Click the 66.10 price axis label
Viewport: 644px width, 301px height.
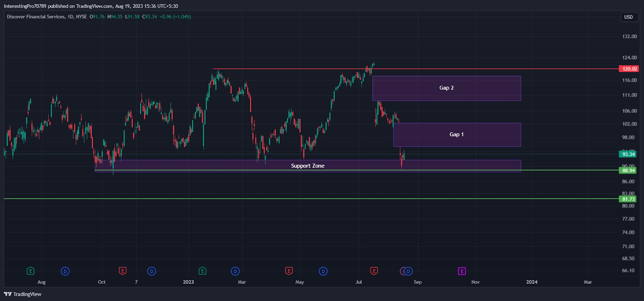tap(628, 270)
